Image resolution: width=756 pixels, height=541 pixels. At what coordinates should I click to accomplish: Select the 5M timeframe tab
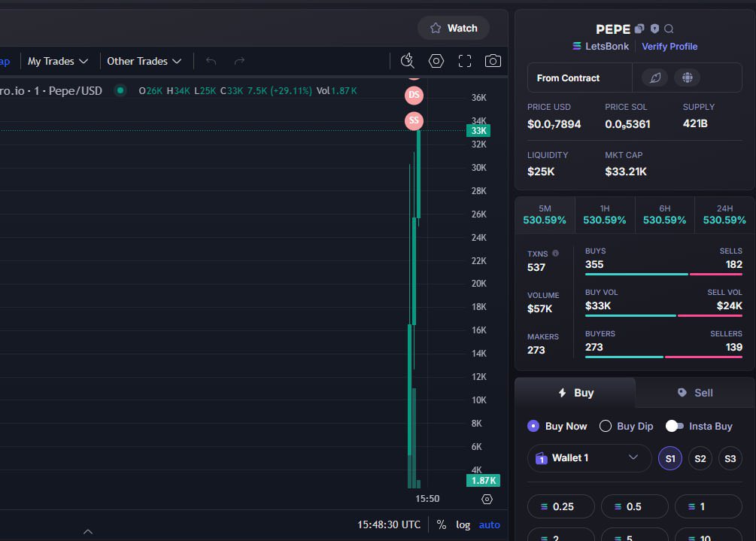point(545,214)
